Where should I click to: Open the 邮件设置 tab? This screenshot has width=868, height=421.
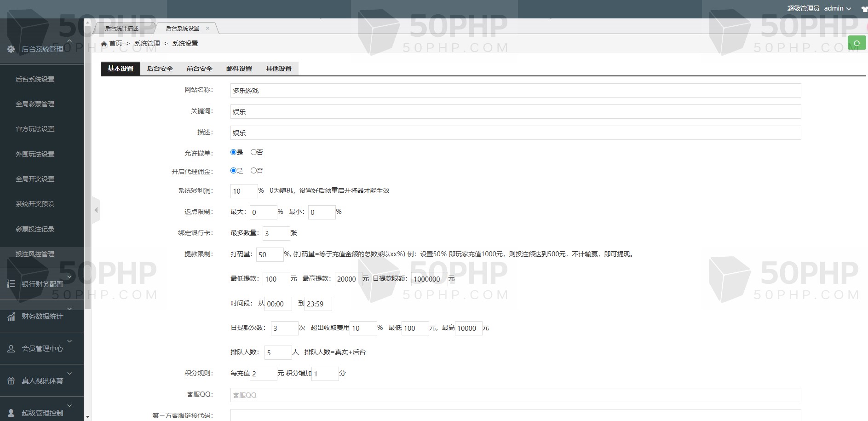point(239,69)
